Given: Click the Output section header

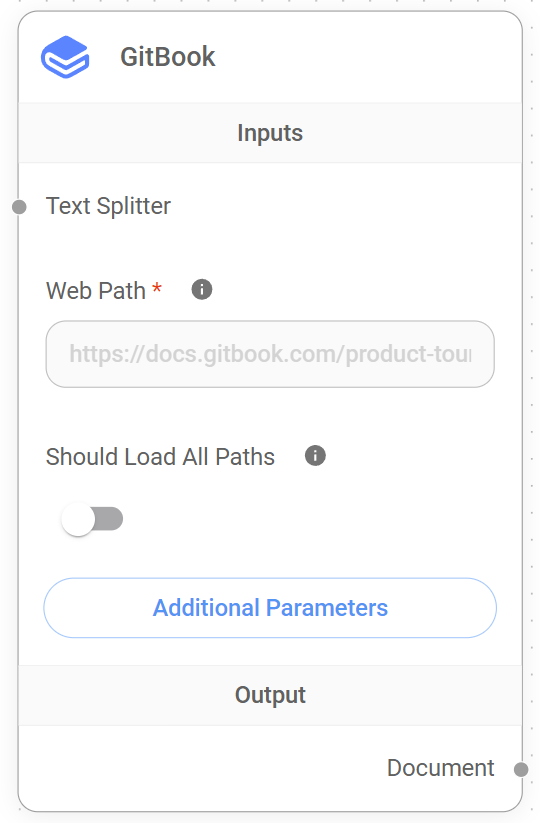Looking at the screenshot, I should coord(270,695).
